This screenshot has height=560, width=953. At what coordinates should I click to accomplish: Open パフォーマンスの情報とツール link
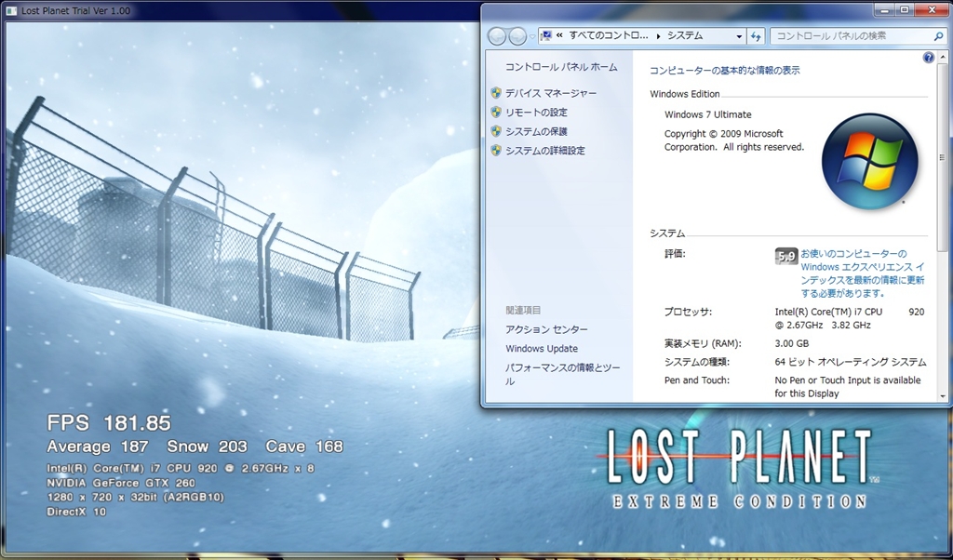coord(563,374)
